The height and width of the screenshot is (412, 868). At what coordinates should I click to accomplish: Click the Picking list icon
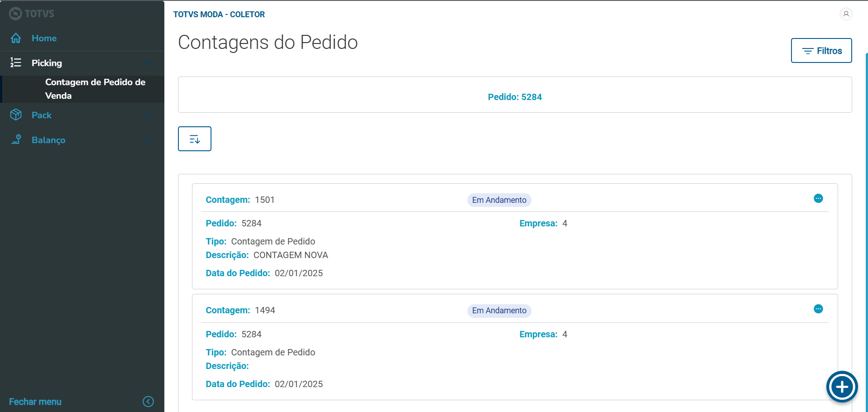(16, 62)
